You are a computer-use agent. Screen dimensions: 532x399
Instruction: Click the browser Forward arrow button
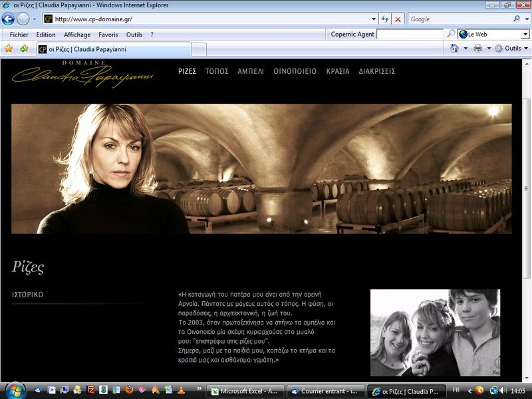(23, 19)
